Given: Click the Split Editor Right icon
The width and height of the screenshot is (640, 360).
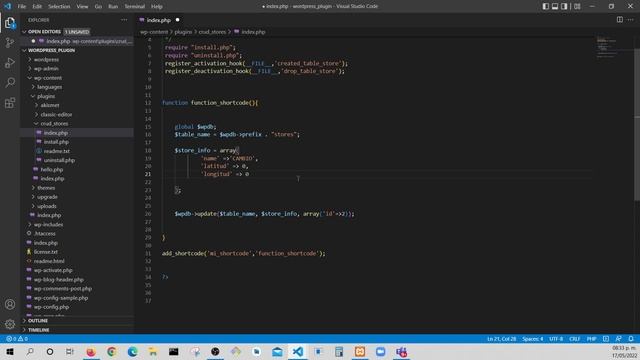Looking at the screenshot, I should tap(620, 20).
